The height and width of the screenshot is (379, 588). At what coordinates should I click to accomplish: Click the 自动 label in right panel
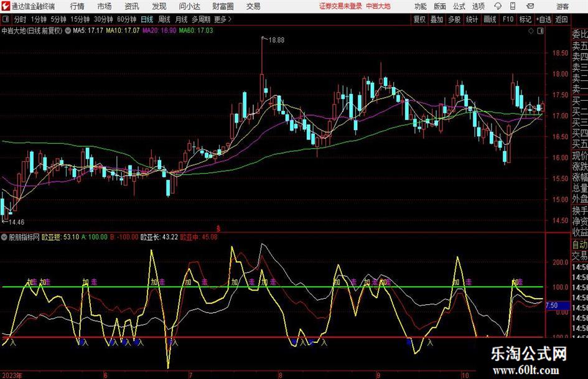click(579, 245)
